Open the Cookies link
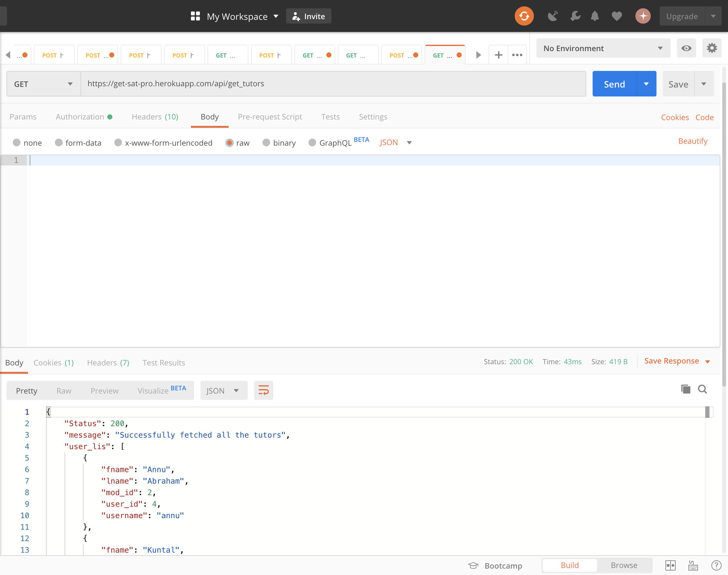This screenshot has width=728, height=575. 674,117
